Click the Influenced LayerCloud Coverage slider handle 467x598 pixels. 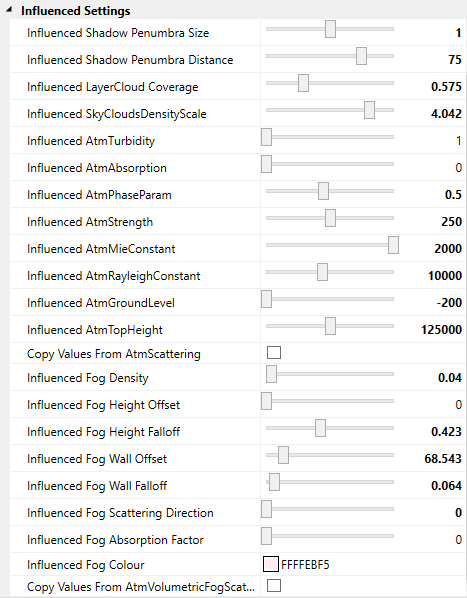(x=303, y=83)
